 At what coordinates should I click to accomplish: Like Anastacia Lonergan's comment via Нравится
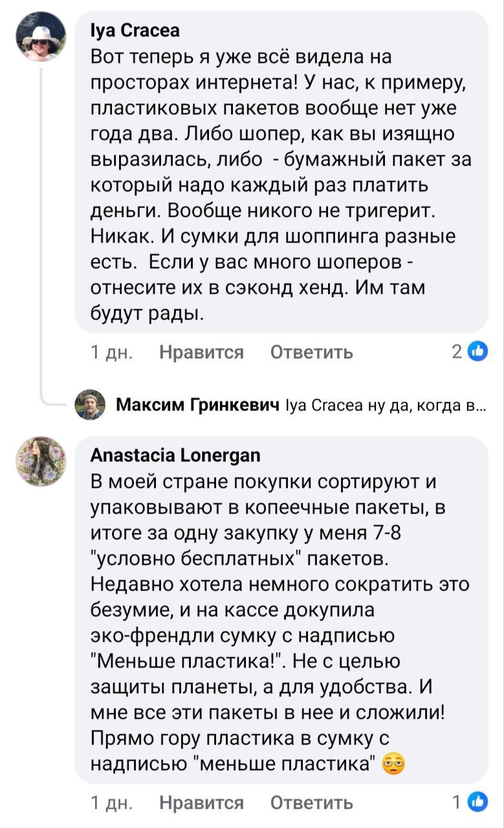click(x=202, y=803)
